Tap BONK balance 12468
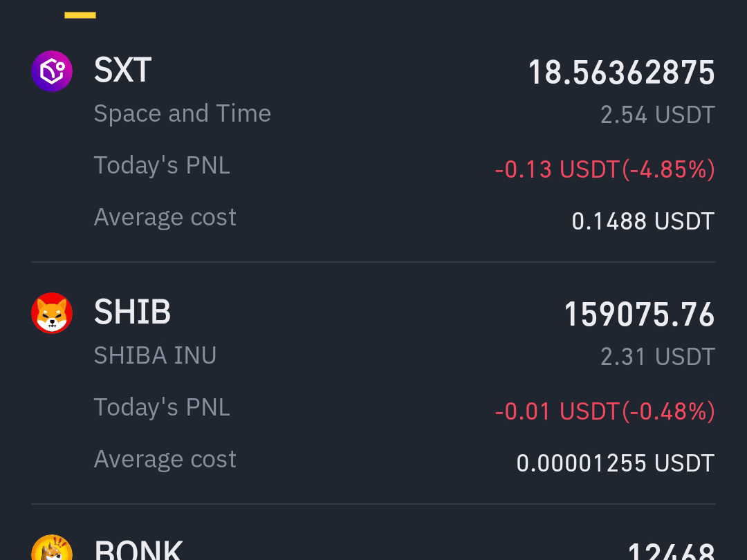This screenshot has width=747, height=560. click(x=672, y=552)
